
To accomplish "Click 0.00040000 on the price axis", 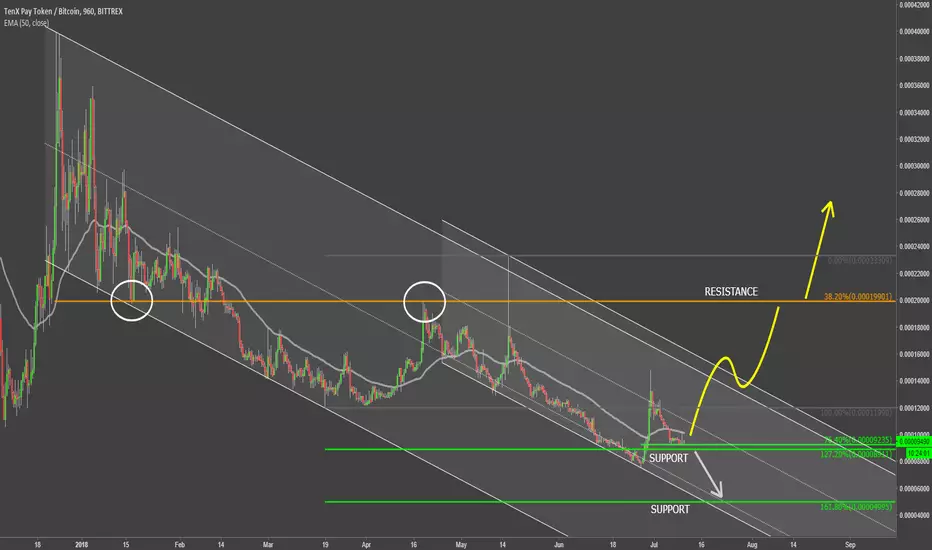I will coord(914,32).
